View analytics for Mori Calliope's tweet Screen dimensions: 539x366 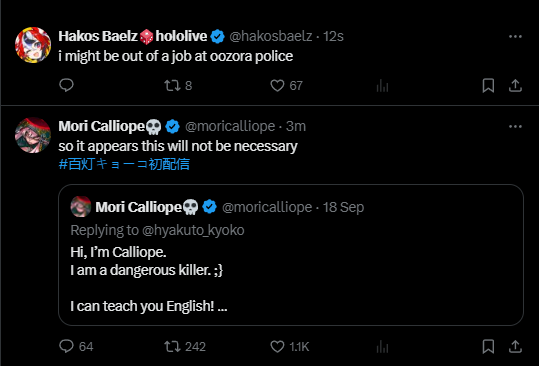(382, 346)
